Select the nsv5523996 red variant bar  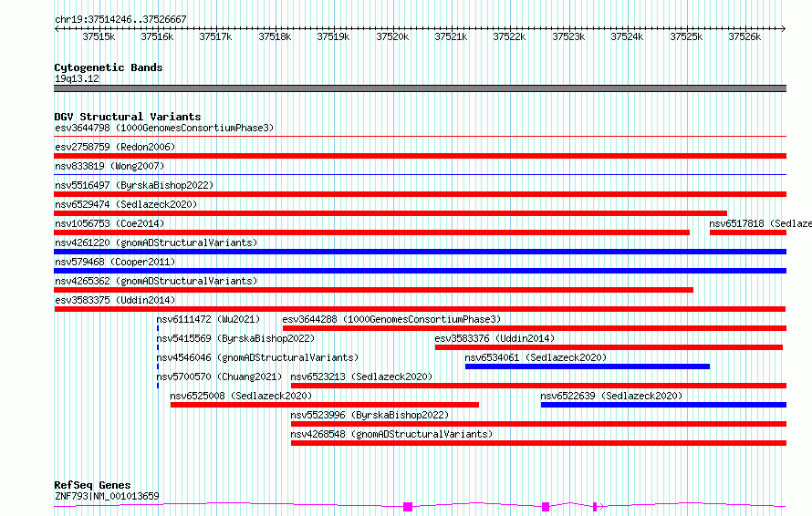coord(538,424)
